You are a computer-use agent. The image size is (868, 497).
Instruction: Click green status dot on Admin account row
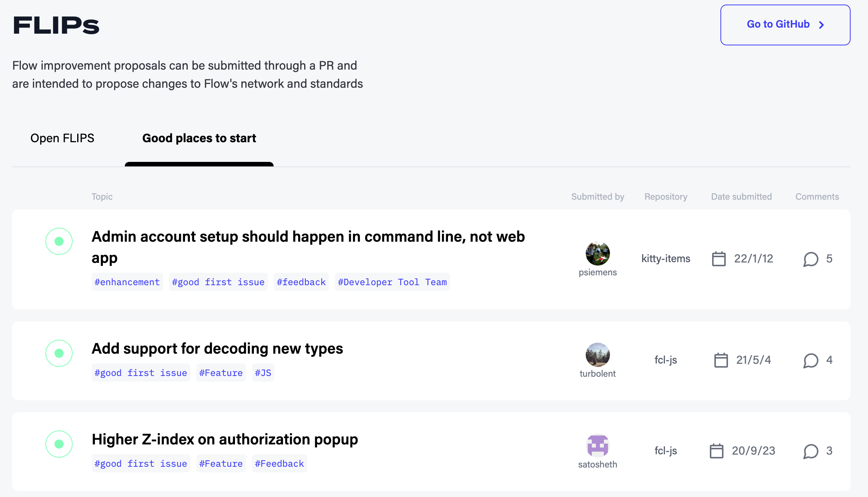click(59, 241)
